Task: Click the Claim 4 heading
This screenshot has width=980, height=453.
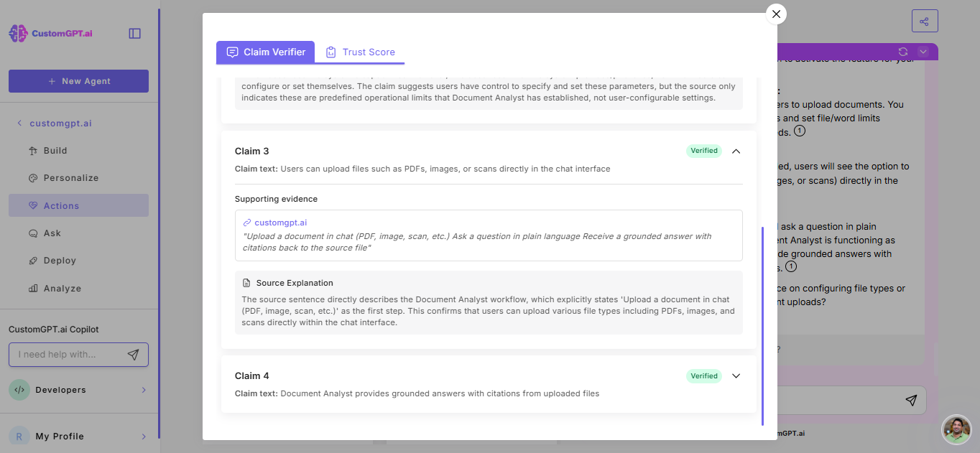Action: click(x=252, y=376)
